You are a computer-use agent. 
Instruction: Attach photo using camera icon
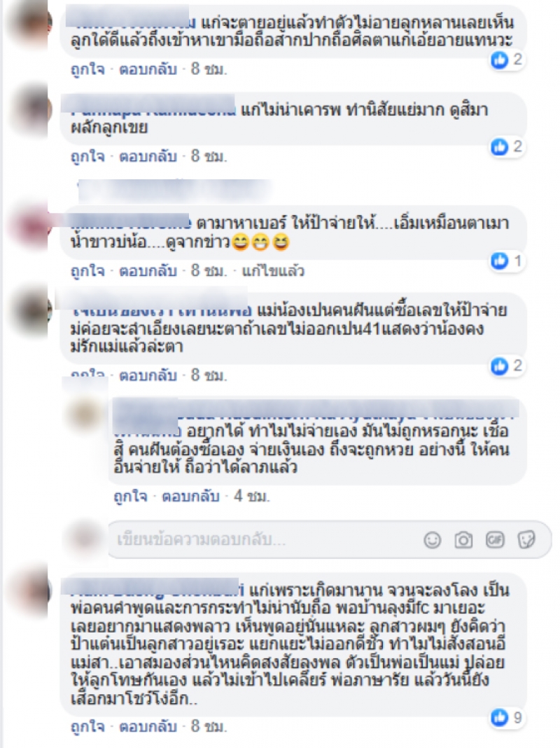click(x=463, y=539)
